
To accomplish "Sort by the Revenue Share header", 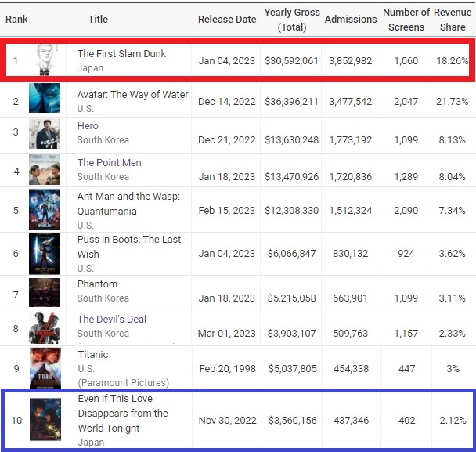I will [x=453, y=20].
